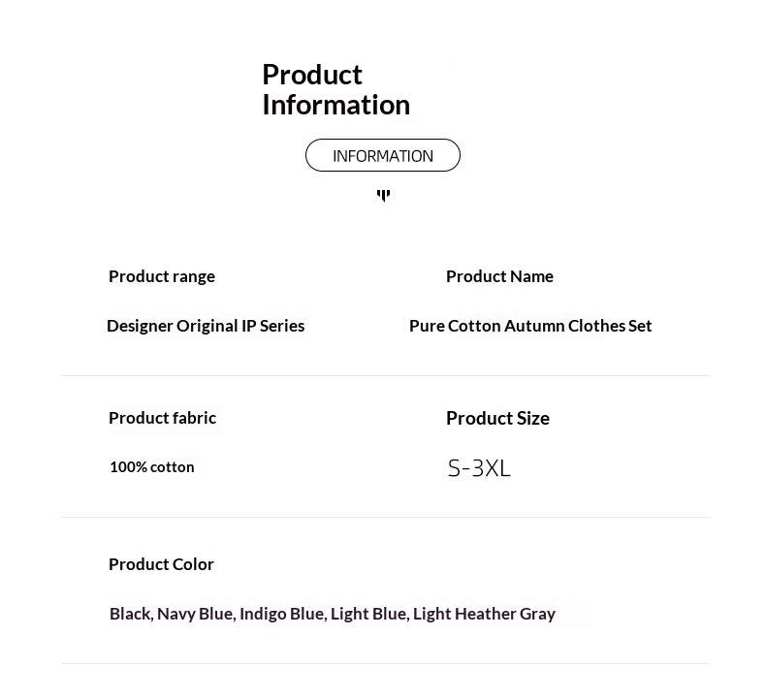Click the Designer Original IP Series text
The width and height of the screenshot is (766, 700).
[206, 326]
